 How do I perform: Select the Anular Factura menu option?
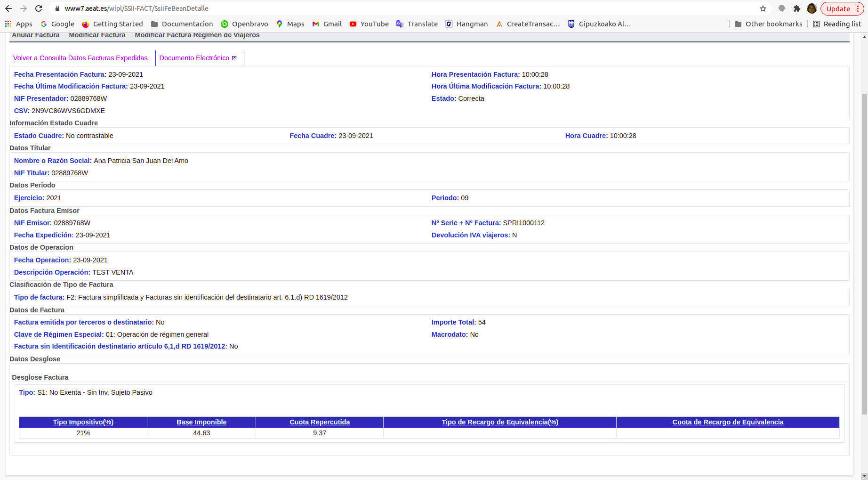pyautogui.click(x=36, y=35)
